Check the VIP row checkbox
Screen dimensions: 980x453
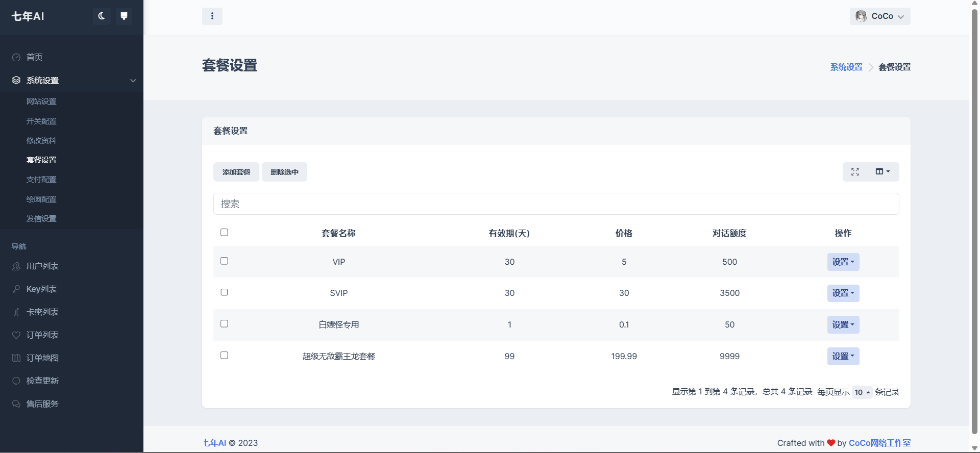tap(224, 261)
